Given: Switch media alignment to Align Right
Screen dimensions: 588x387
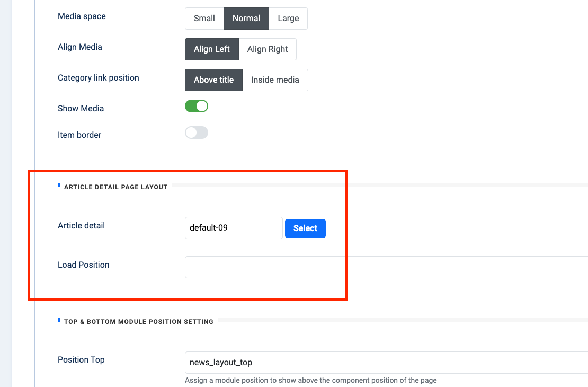Looking at the screenshot, I should (x=268, y=49).
